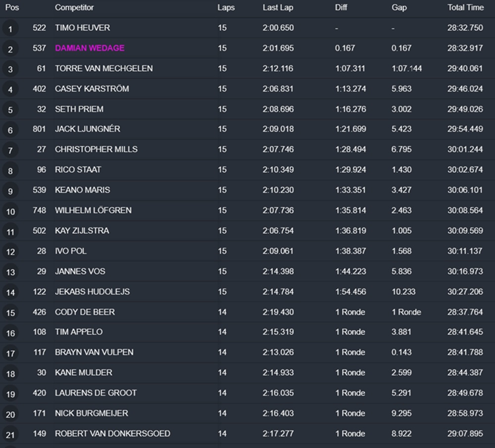495x448 pixels.
Task: Click the Competitor column header
Action: pos(74,8)
